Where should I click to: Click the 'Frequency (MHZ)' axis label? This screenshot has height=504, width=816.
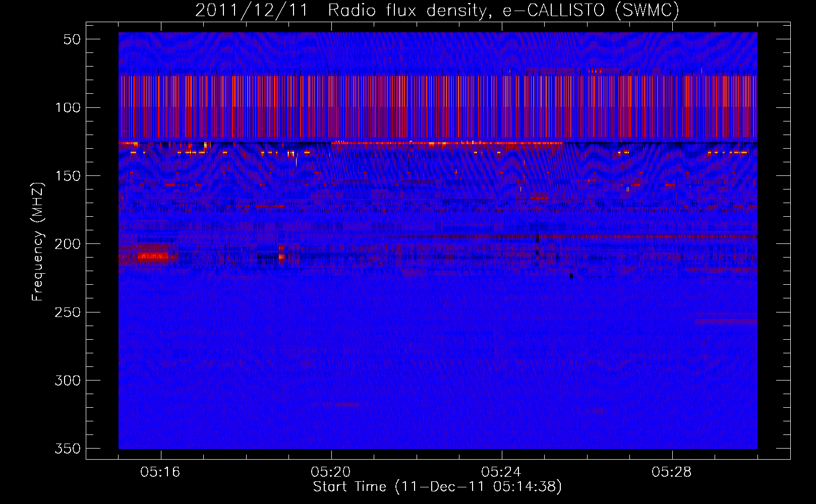point(38,242)
